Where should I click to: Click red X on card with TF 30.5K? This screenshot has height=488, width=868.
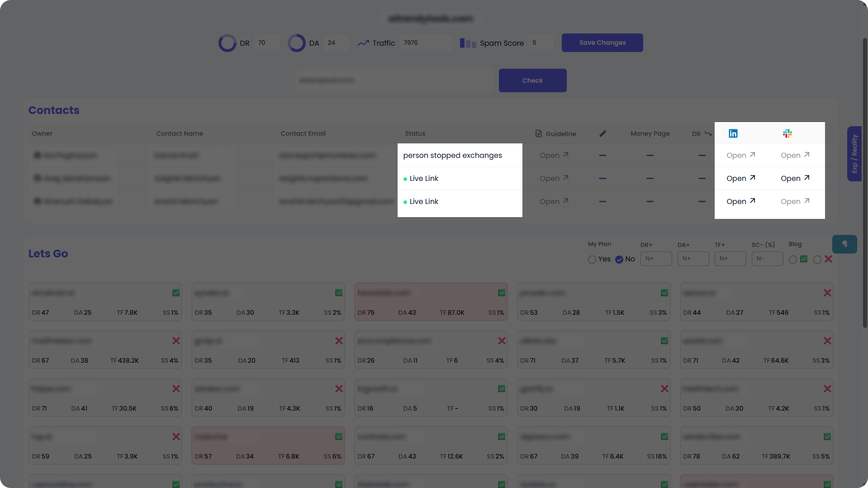click(176, 389)
